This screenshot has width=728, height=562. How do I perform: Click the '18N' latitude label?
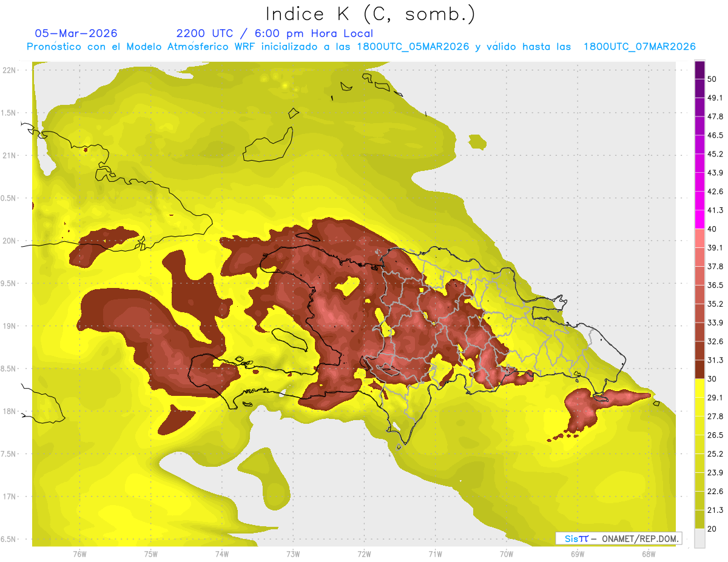(10, 411)
